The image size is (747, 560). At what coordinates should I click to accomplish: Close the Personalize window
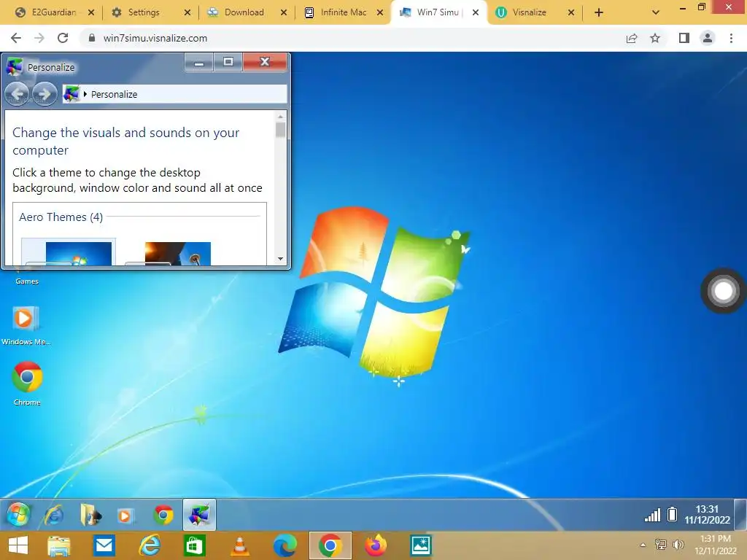tap(265, 62)
